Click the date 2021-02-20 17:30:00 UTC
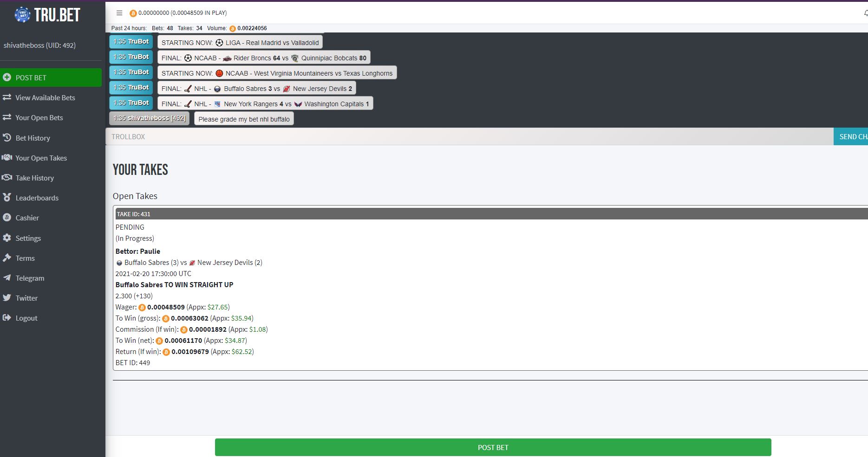 (153, 274)
